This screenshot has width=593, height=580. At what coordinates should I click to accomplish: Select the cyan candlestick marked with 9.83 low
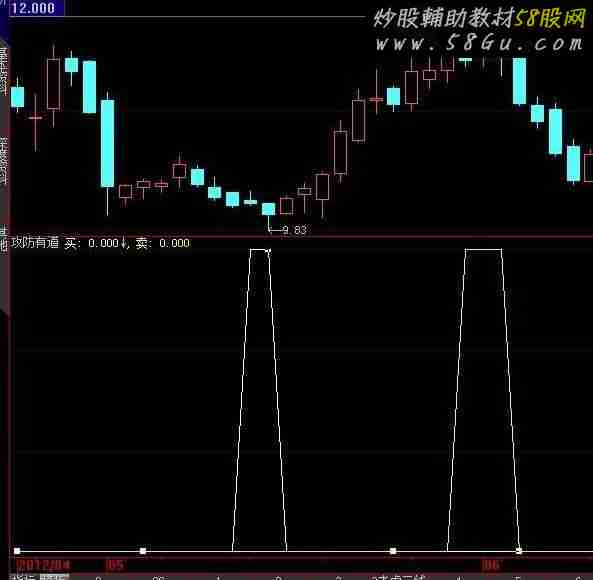269,209
